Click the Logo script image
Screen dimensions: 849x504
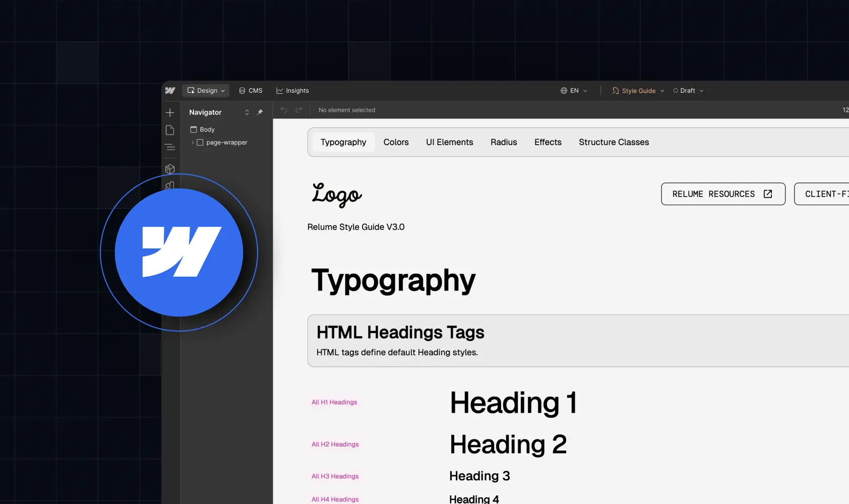336,195
